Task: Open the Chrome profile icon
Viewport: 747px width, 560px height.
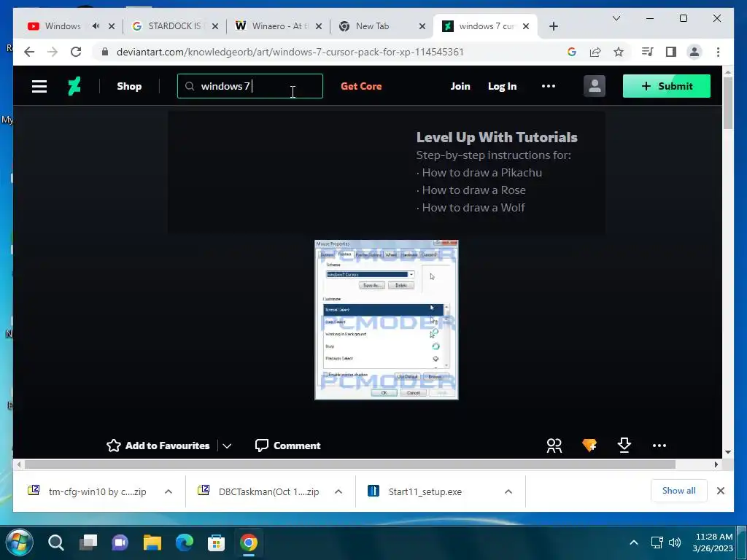Action: (694, 52)
